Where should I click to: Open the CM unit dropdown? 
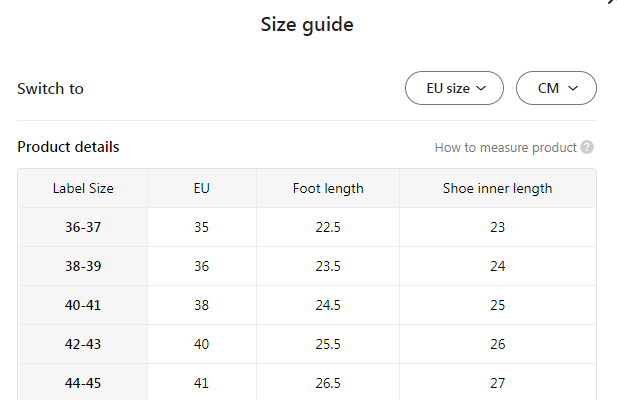556,88
